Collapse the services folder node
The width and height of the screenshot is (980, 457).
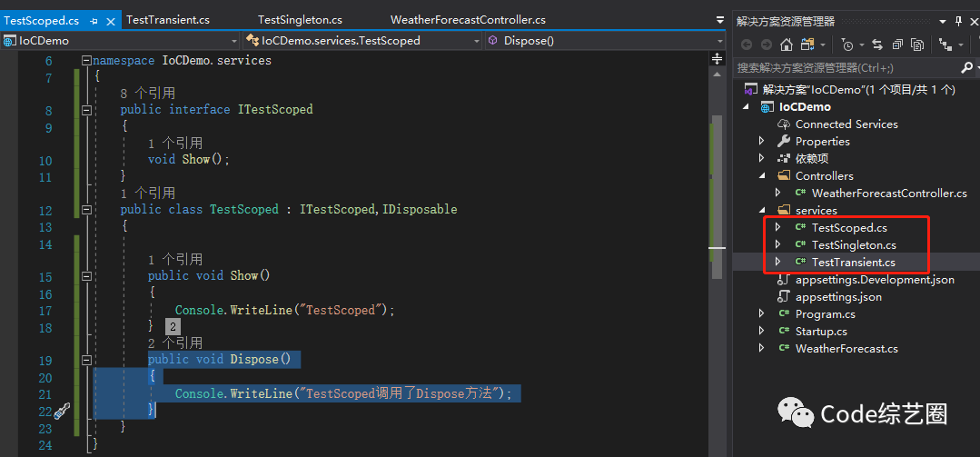coord(761,211)
